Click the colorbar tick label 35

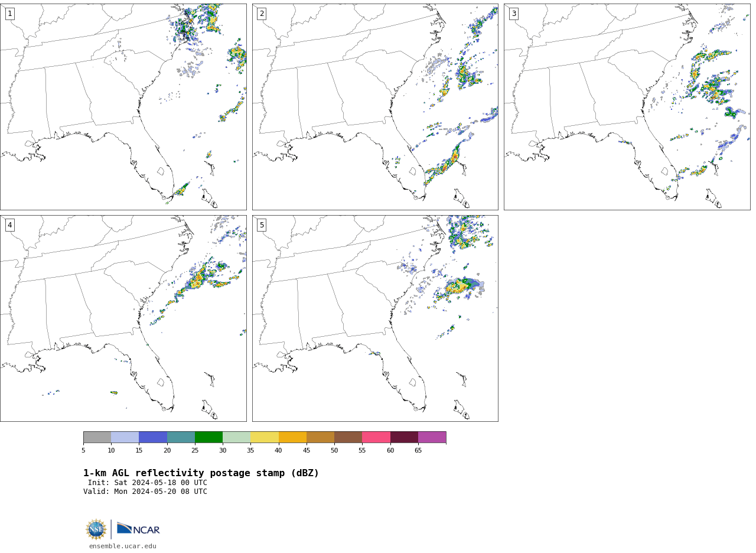250,451
